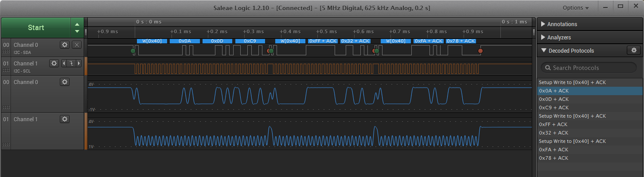Click the 0xC9 decoded bubble on SDA
Viewport: 644px width, 177px height.
tap(250, 41)
